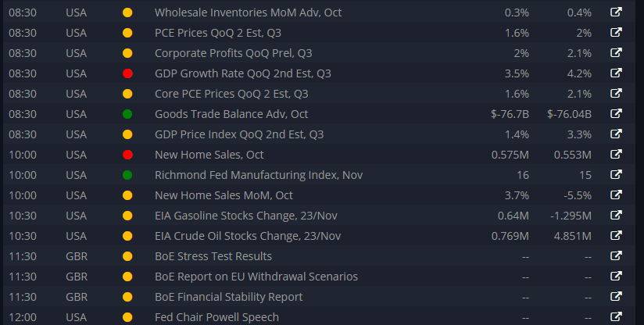Open New Home Sales MoM, Oct event
Screen dimensions: 644x325
[x=224, y=195]
